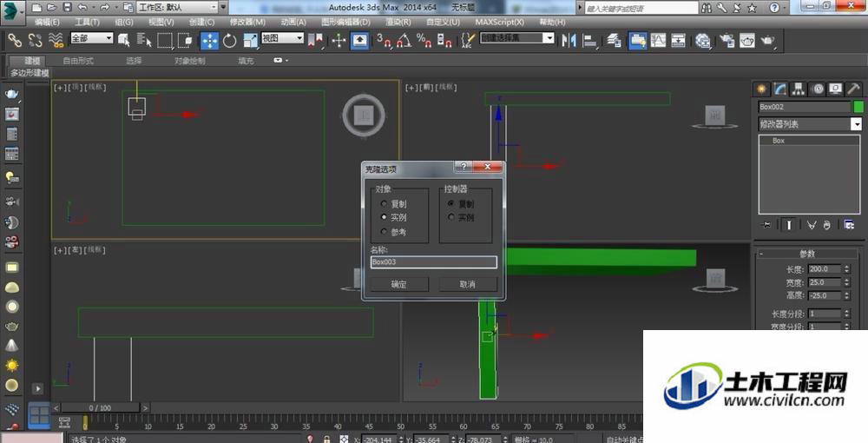Open the 视图 reference coordinate dropdown

[282, 37]
